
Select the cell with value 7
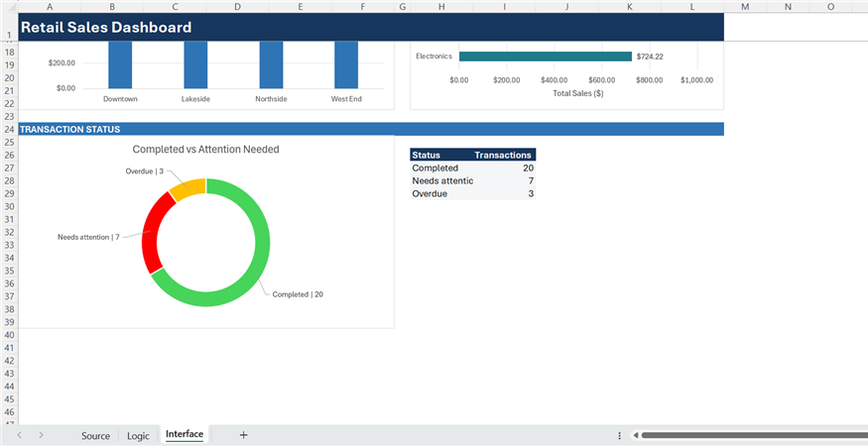(x=504, y=181)
